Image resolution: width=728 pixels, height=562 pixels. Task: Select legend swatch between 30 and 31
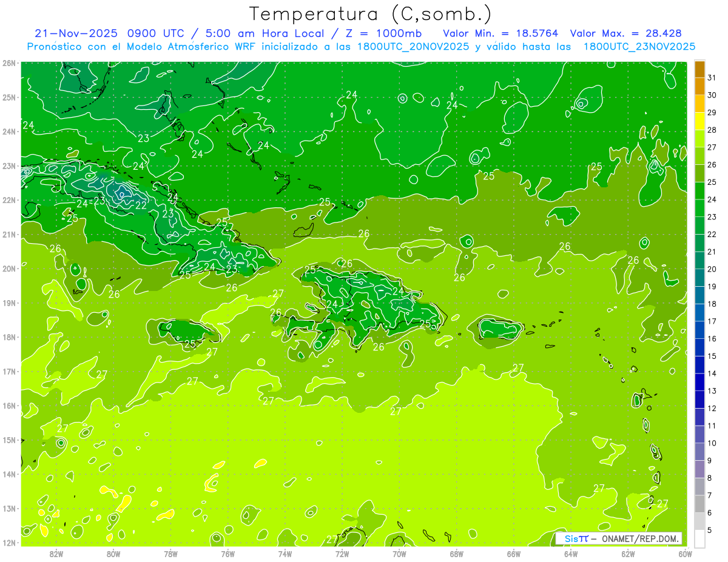tap(699, 86)
